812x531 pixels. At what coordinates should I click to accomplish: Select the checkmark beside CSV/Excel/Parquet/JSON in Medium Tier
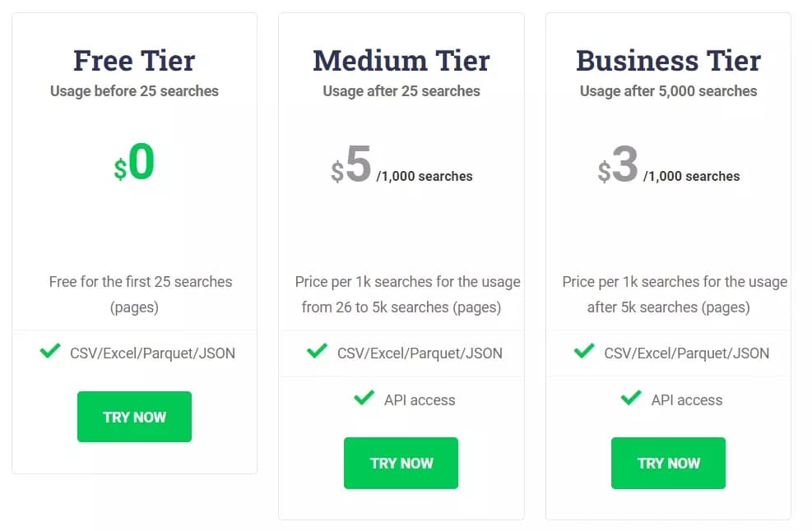[316, 351]
